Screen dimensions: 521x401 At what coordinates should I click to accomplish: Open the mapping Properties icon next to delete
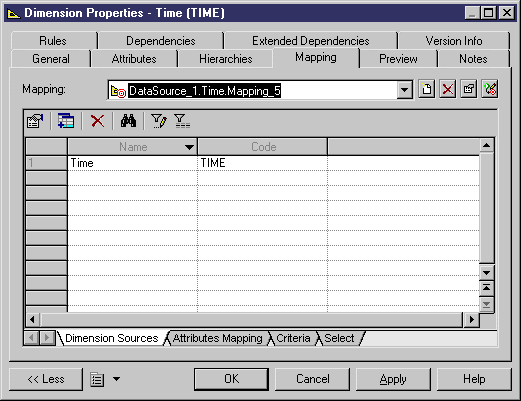[x=469, y=89]
